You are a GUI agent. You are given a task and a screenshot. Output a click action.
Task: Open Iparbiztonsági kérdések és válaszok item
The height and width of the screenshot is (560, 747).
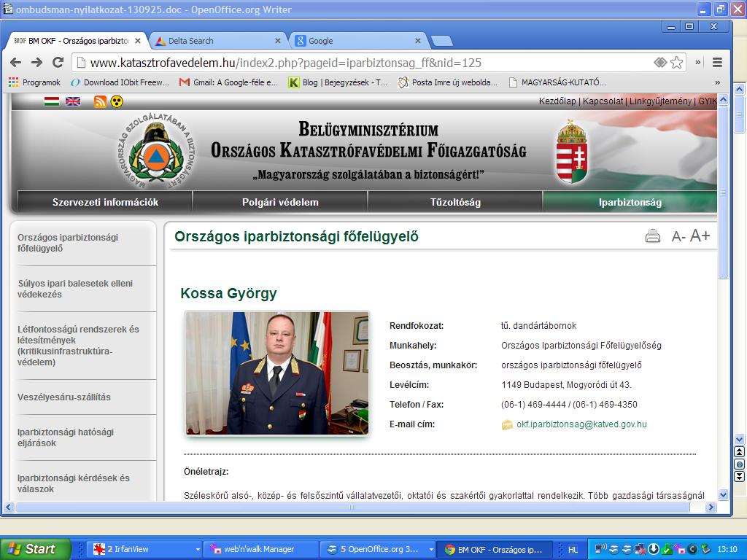pyautogui.click(x=74, y=483)
